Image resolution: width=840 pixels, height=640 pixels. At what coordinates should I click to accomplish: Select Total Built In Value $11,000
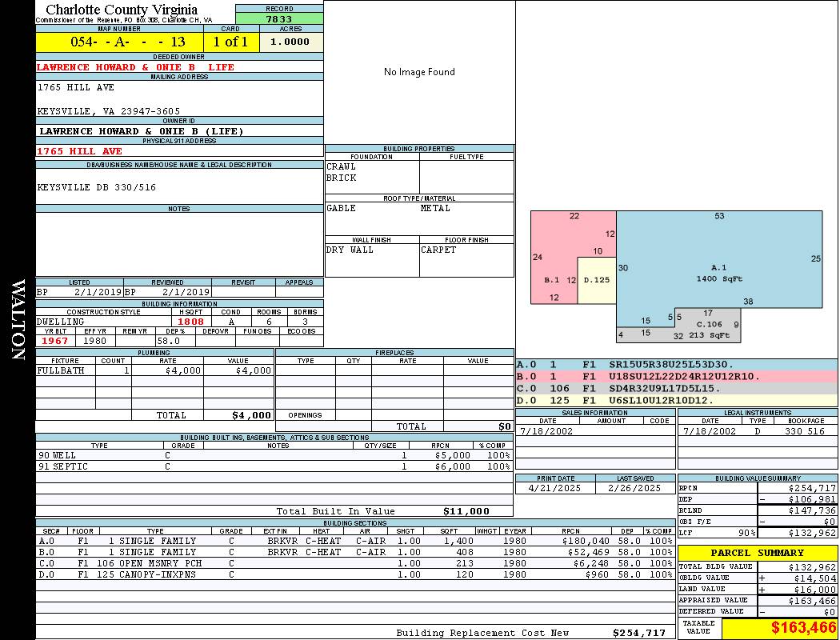coord(466,512)
